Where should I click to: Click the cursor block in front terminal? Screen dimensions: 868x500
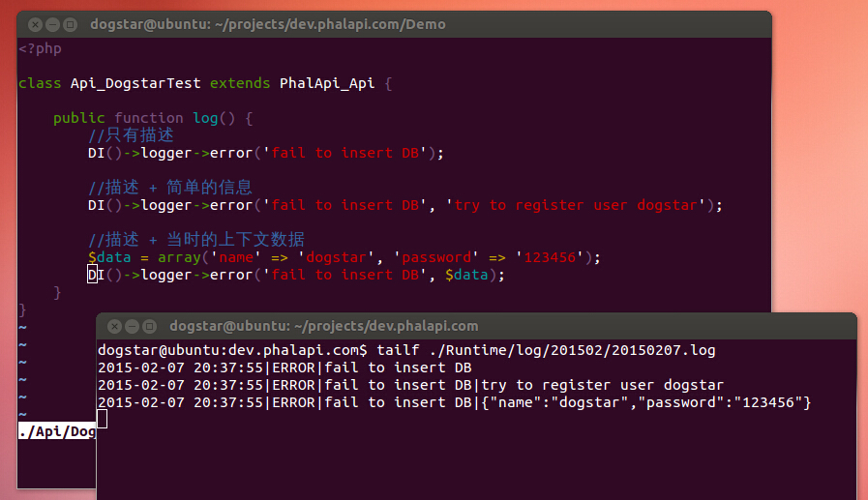103,420
